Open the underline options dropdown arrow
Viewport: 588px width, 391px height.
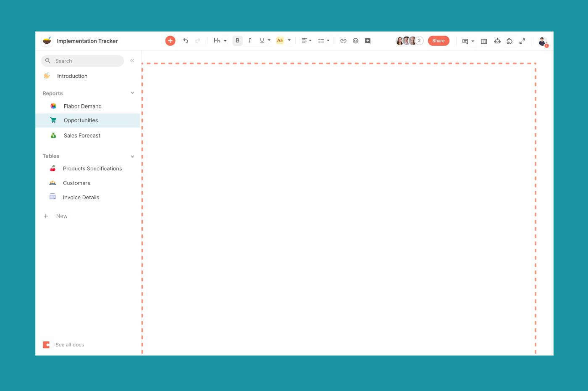[269, 40]
